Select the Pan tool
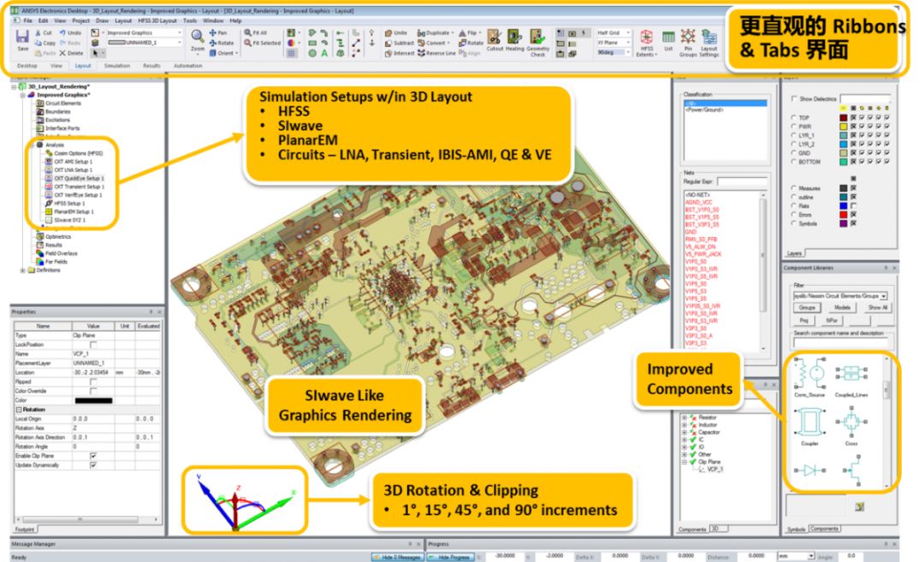Viewport: 924px width, 562px height. point(218,33)
